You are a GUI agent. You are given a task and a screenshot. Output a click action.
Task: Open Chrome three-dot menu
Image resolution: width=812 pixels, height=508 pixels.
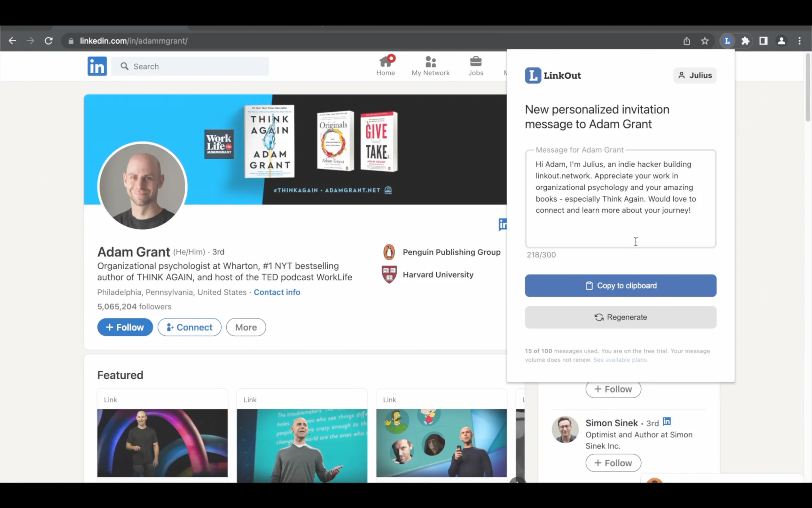pyautogui.click(x=800, y=41)
